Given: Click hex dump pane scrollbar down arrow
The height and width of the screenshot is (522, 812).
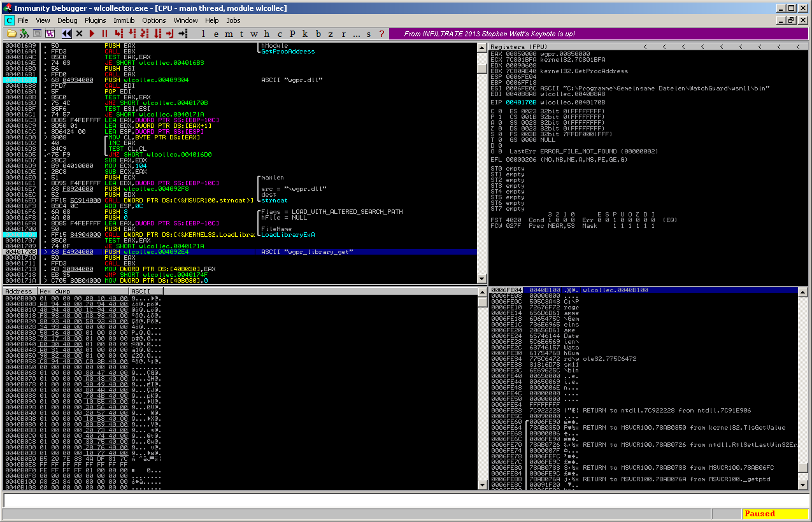Looking at the screenshot, I should coord(481,485).
